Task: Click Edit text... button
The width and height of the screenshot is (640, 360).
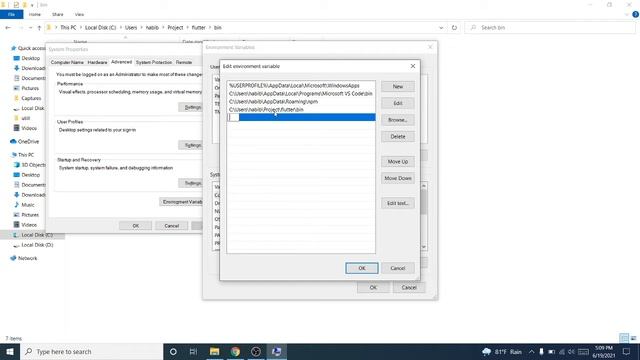Action: click(398, 203)
